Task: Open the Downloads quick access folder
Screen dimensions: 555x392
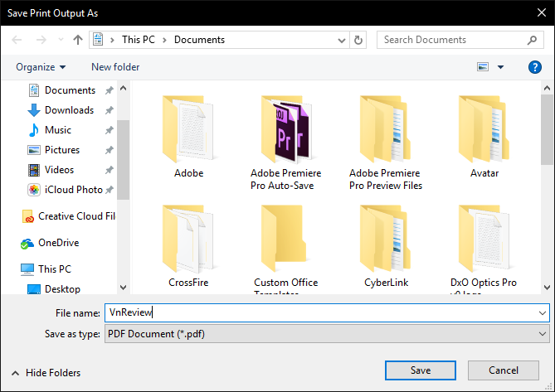Action: 68,110
